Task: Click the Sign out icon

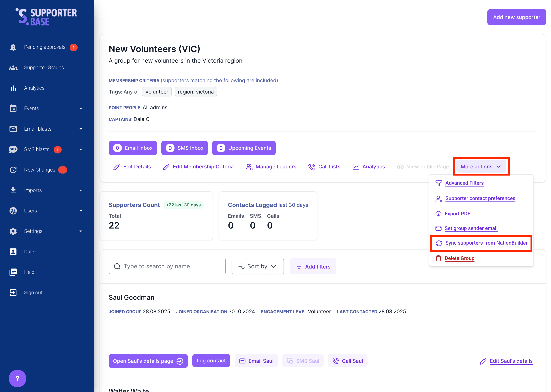Action: [x=13, y=293]
